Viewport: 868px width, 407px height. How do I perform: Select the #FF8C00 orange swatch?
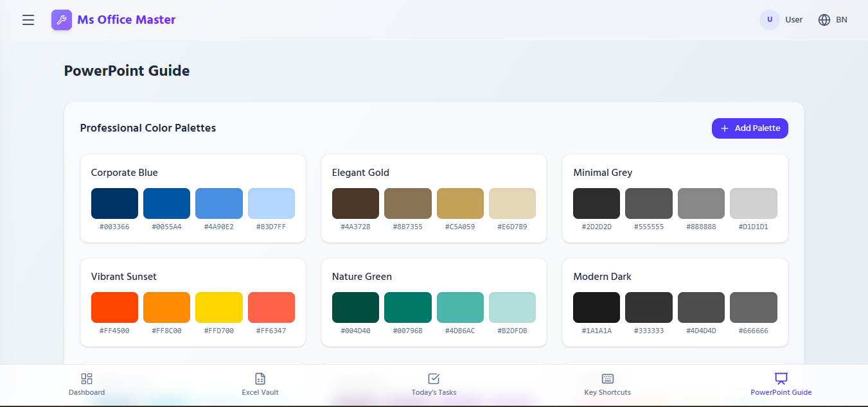[166, 307]
